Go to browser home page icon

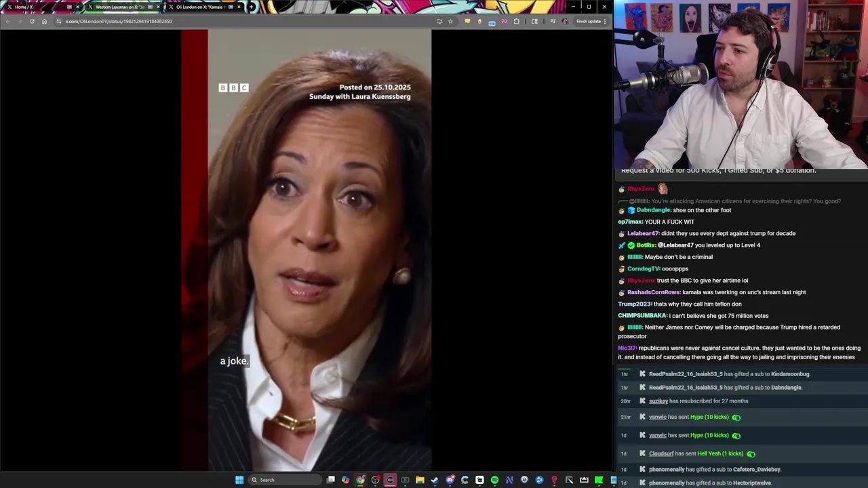click(44, 21)
